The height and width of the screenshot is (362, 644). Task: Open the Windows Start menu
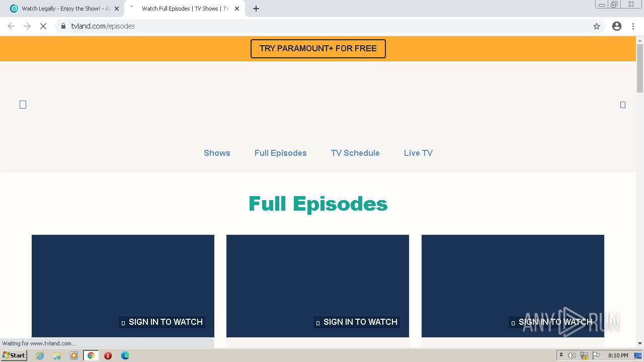[14, 355]
